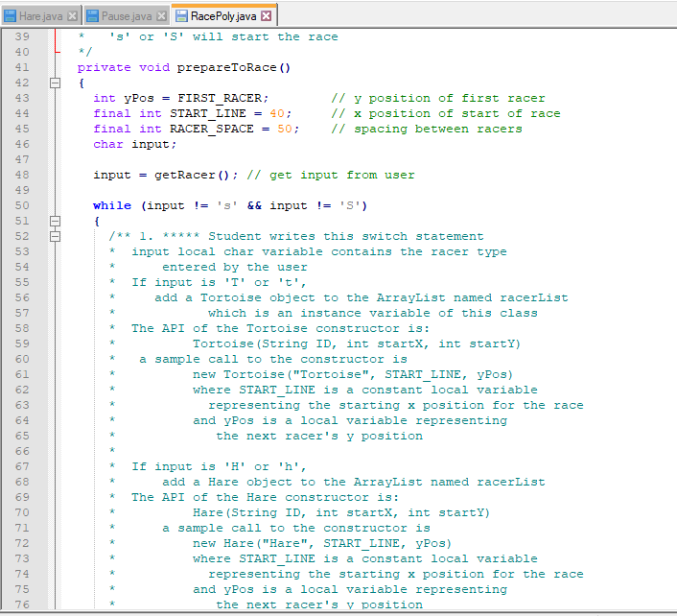Click 'Student writes this switch statement' comment
This screenshot has height=616, width=677.
(x=346, y=236)
